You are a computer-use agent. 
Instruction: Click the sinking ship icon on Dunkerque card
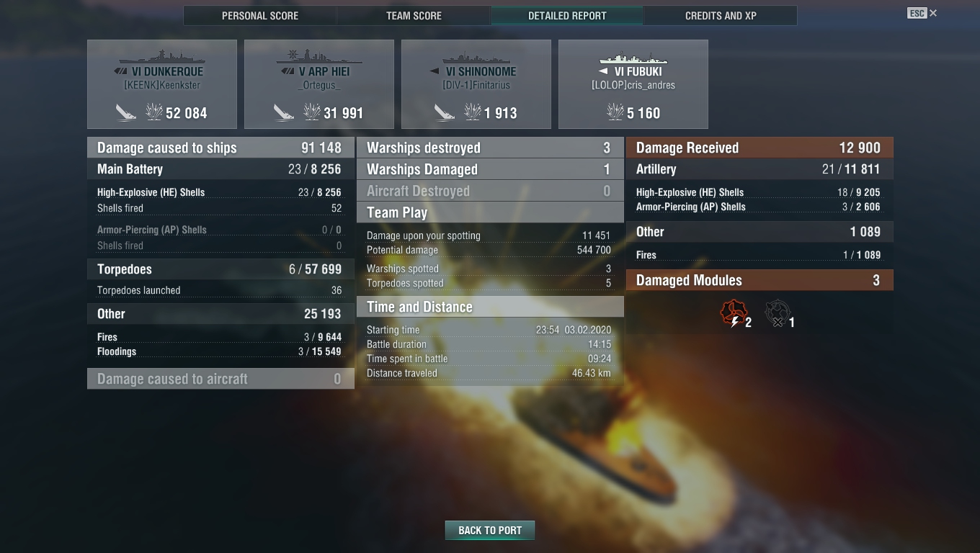point(126,112)
